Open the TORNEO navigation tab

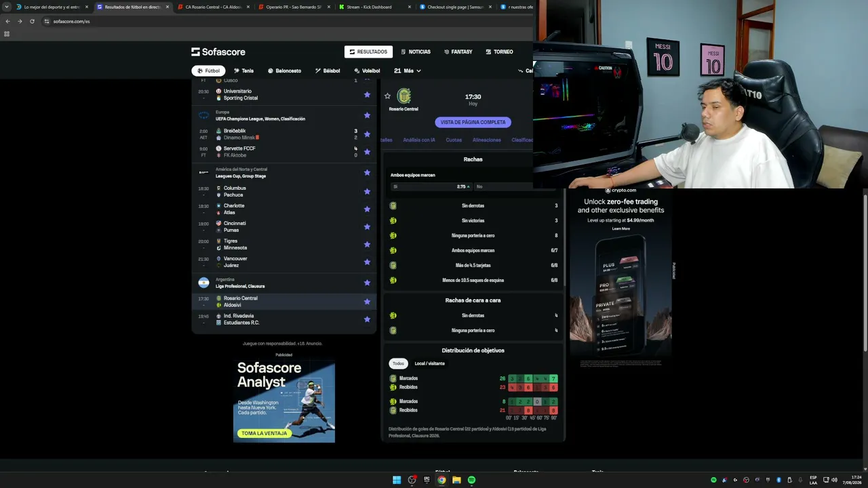tap(499, 52)
